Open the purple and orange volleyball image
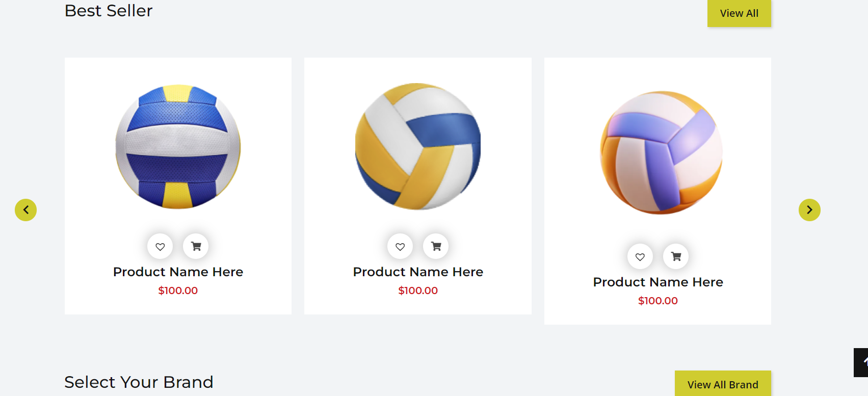The image size is (868, 396). coord(661,152)
